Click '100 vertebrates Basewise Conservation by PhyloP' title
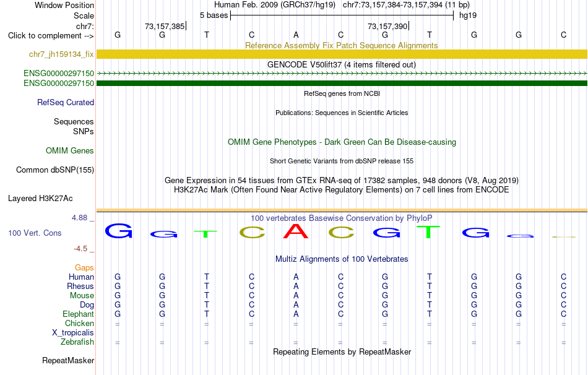 (x=342, y=218)
